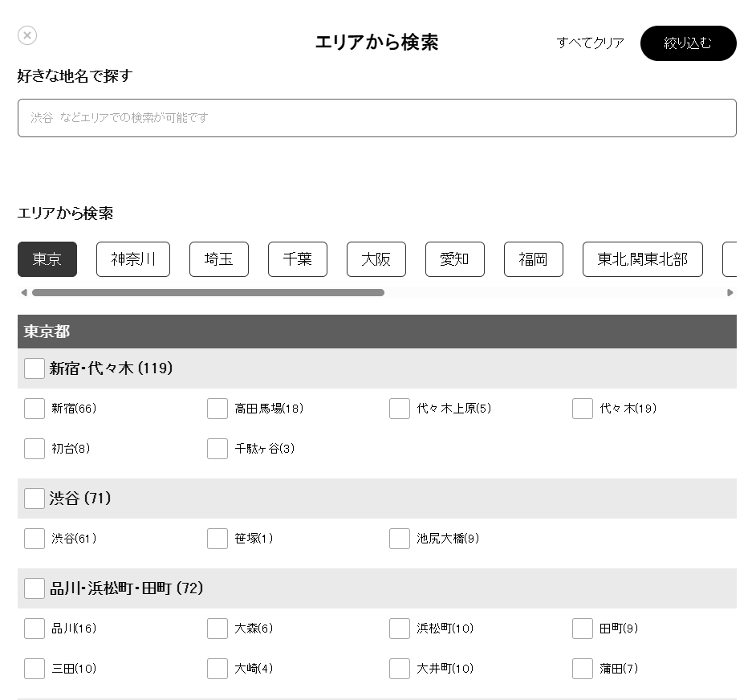The image size is (756, 700).
Task: Enable the 代々木(19) checkbox
Action: click(x=582, y=408)
